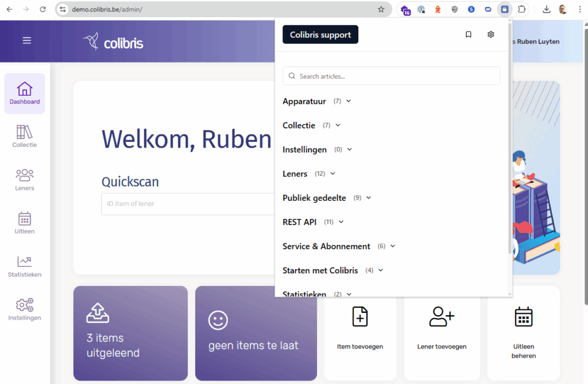This screenshot has height=384, width=588.
Task: Reload the page
Action: [x=42, y=9]
